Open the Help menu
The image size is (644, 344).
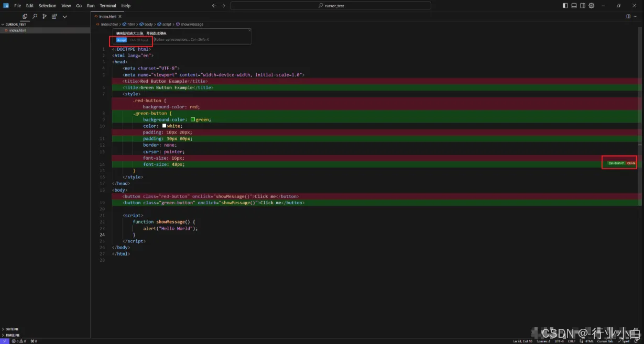click(x=126, y=6)
